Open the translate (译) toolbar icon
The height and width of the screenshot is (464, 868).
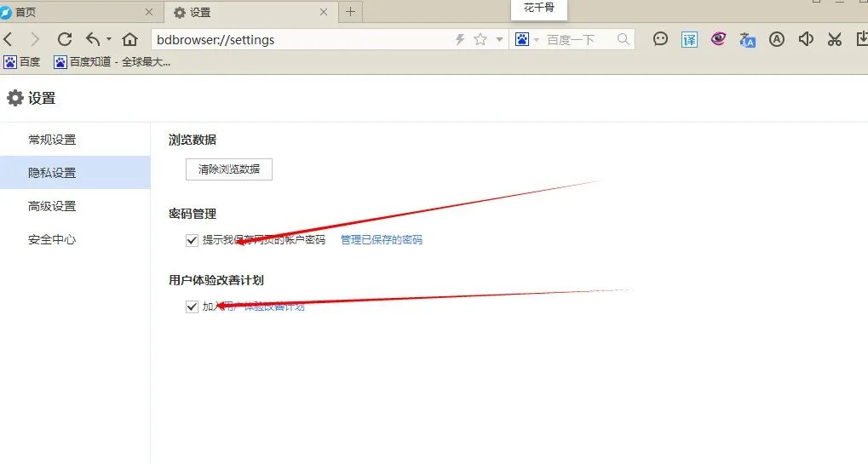(689, 39)
